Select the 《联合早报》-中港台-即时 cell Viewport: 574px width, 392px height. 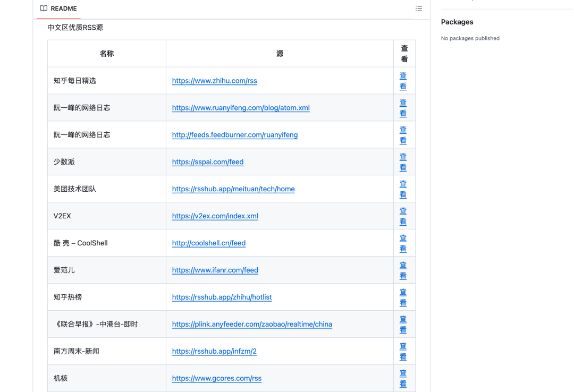coord(107,325)
